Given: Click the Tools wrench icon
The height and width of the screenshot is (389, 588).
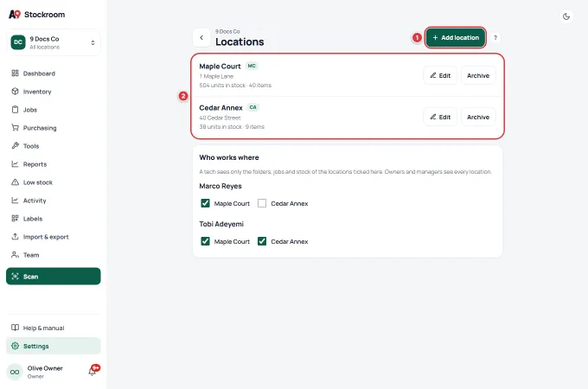Looking at the screenshot, I should click(15, 146).
